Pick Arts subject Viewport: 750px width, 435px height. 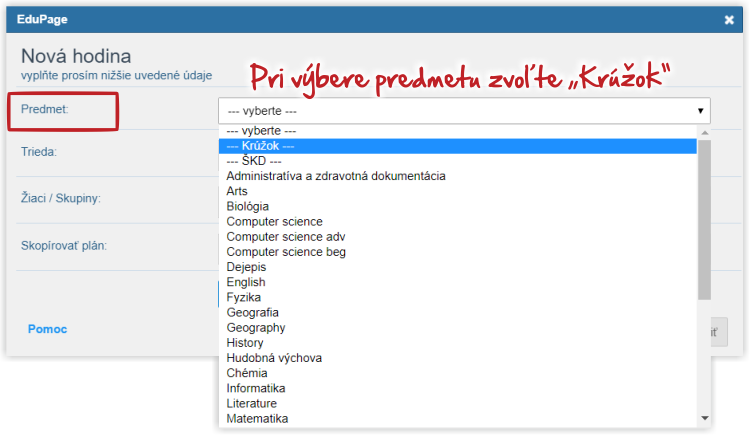(458, 191)
